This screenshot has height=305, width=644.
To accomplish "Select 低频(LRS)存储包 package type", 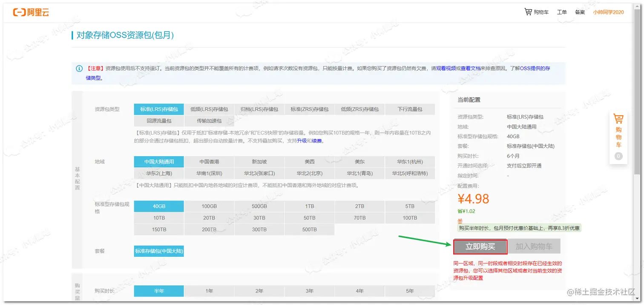I will pyautogui.click(x=209, y=109).
